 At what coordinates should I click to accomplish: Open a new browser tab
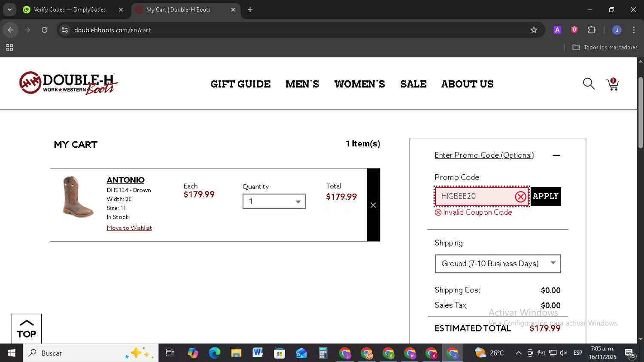pyautogui.click(x=250, y=9)
